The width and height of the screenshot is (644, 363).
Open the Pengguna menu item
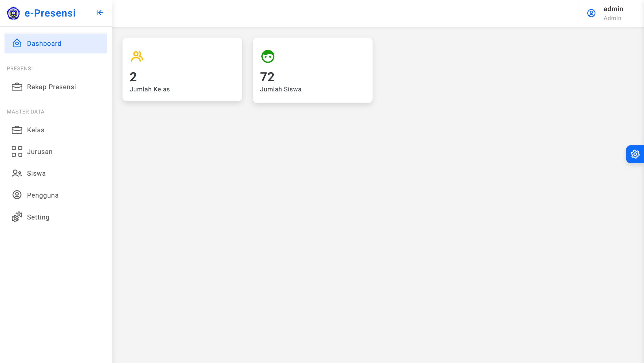pos(43,195)
